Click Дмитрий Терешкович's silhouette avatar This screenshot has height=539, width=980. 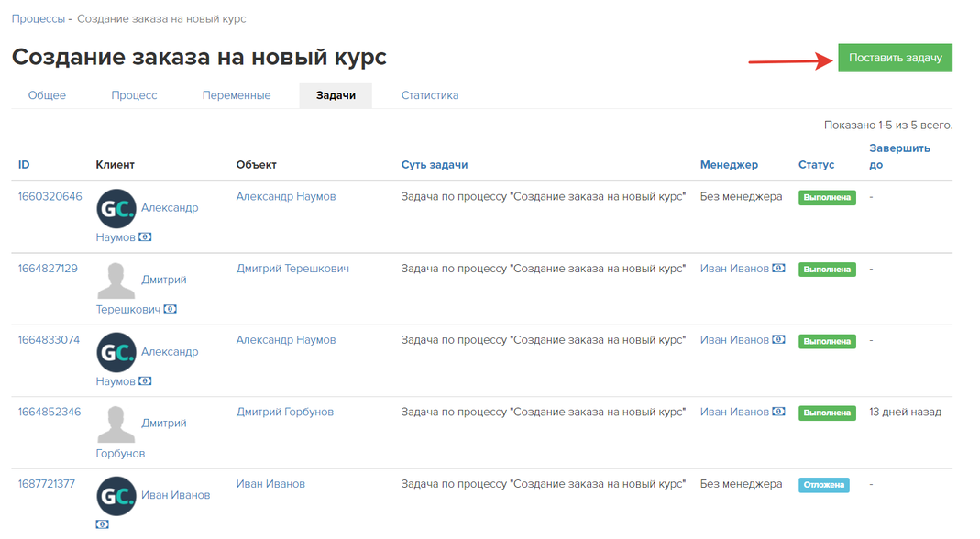[x=116, y=280]
